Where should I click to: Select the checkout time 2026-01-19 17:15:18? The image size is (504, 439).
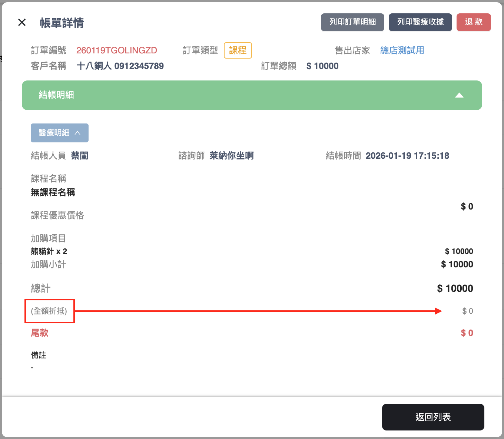click(407, 156)
